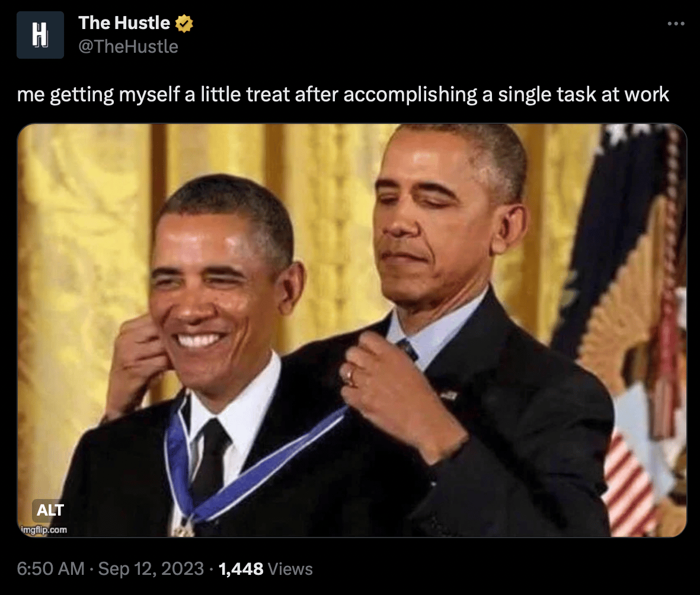Select the tweet text about a little treat
Screen dimensions: 700x595
point(343,95)
